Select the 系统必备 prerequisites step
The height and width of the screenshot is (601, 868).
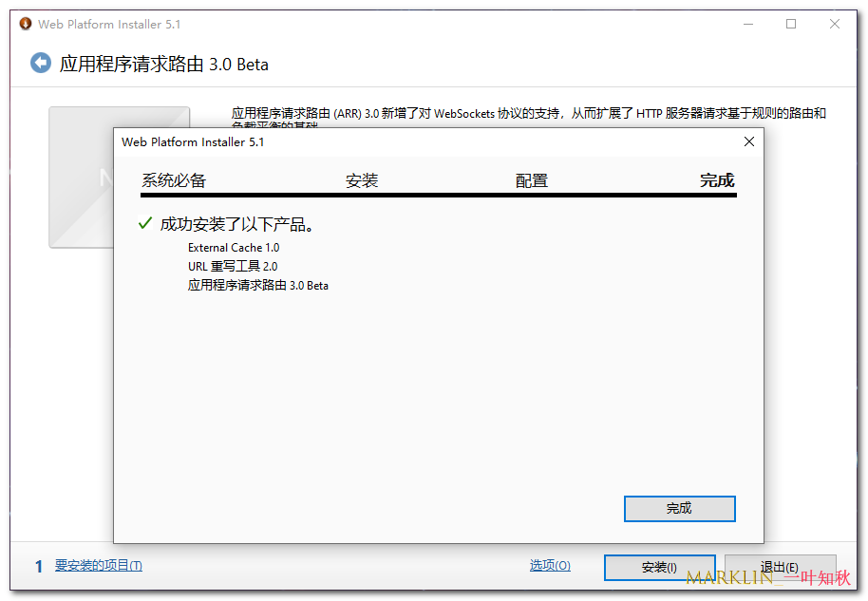[x=174, y=180]
